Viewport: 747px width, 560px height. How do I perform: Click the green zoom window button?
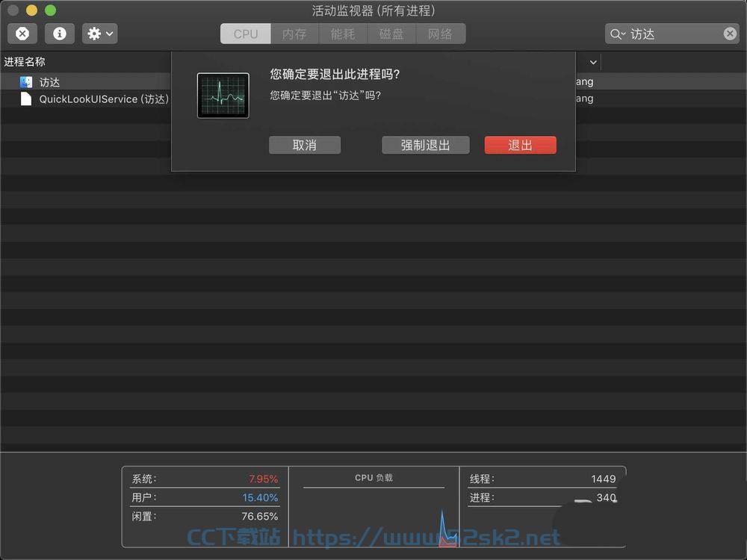tap(51, 10)
